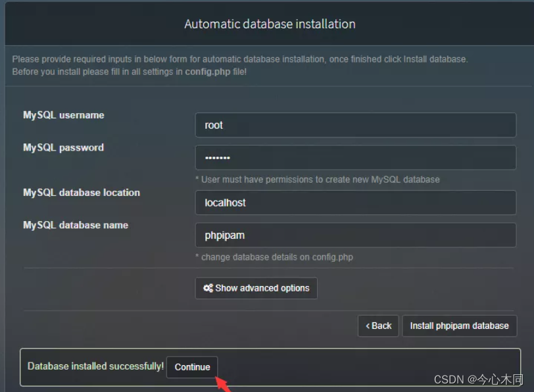Go back using the Back button

point(378,326)
